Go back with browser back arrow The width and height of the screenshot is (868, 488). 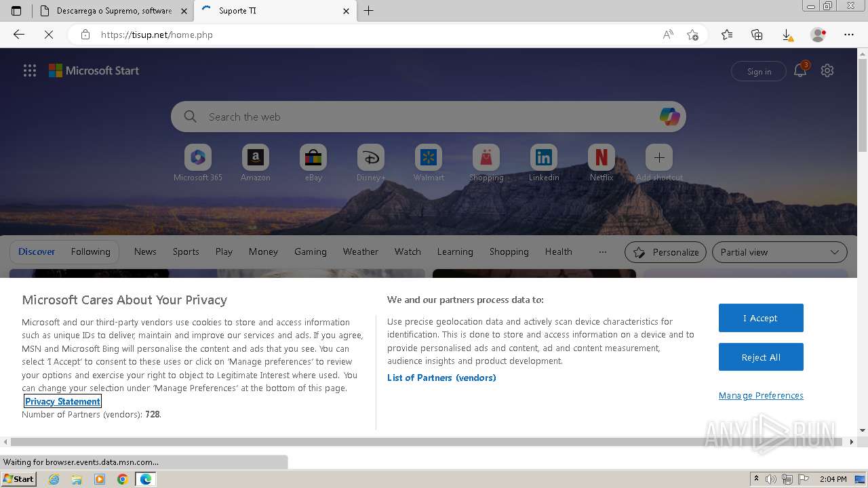[x=19, y=35]
